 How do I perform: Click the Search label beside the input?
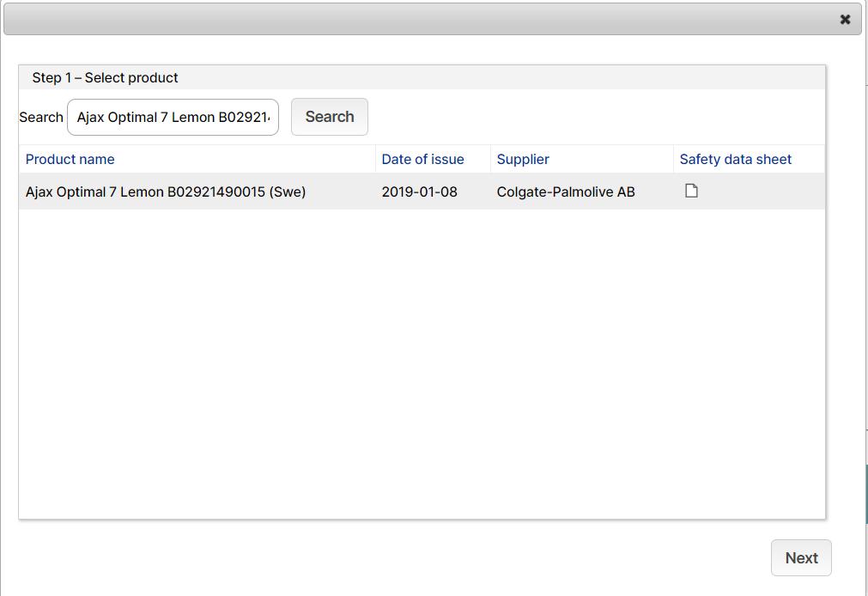[41, 118]
